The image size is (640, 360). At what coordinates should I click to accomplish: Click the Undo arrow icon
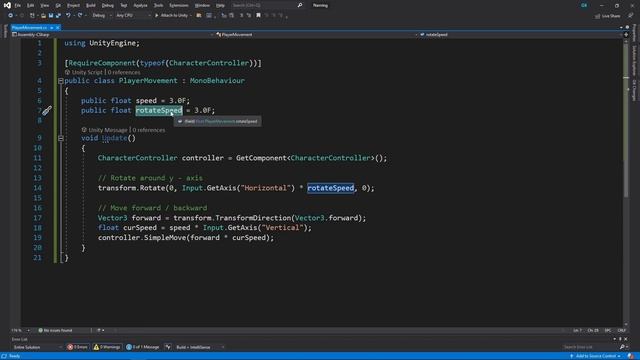(68, 16)
